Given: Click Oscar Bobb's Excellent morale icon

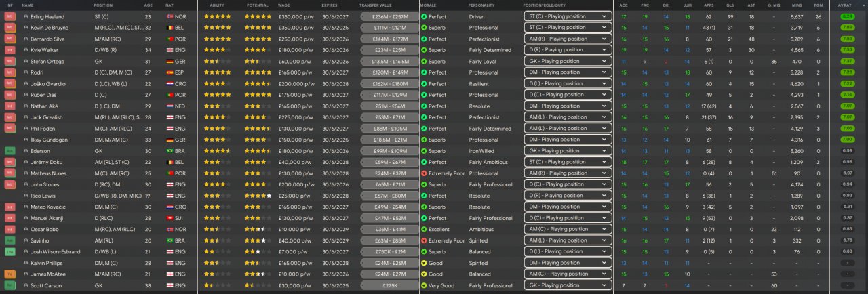Looking at the screenshot, I should click(424, 230).
